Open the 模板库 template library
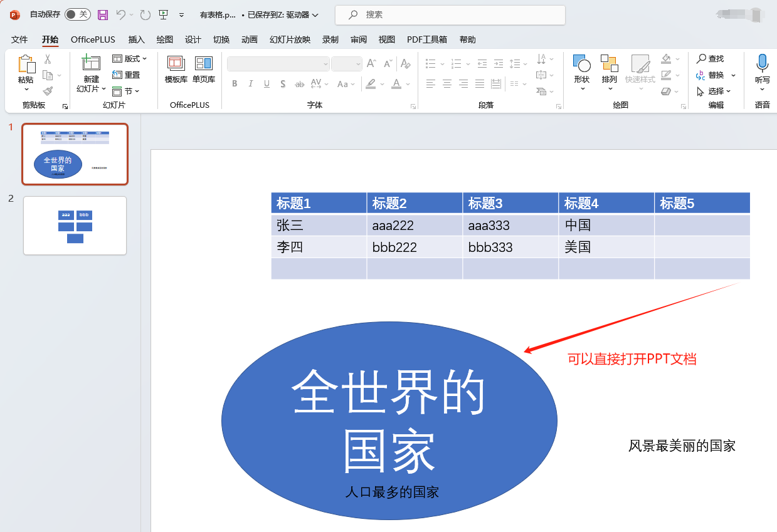This screenshot has width=777, height=532. [176, 64]
